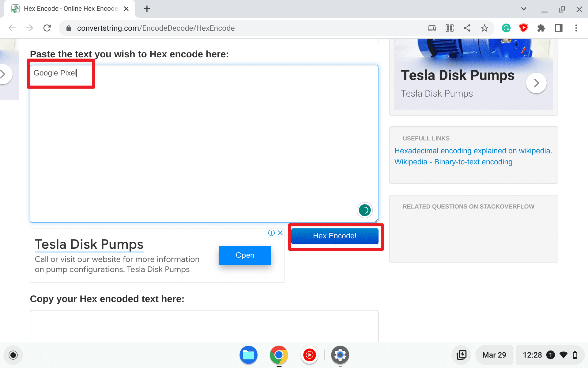Bookmark this page with the star
588x368 pixels.
(484, 28)
